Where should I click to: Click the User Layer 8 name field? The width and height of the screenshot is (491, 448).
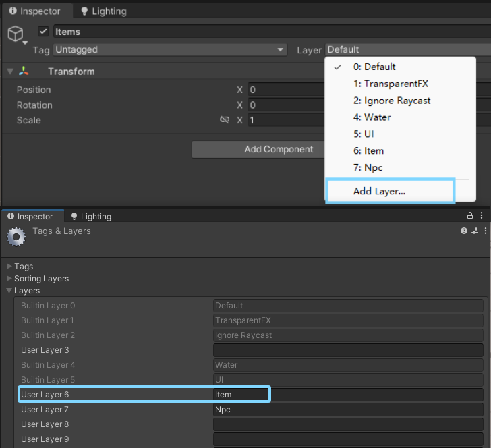point(348,424)
